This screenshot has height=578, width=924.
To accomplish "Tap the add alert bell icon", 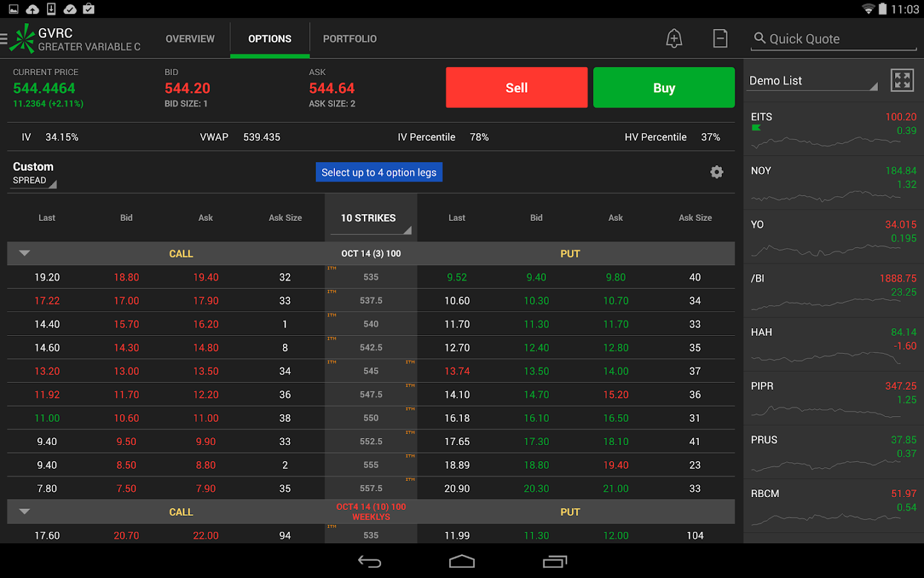I will (674, 39).
